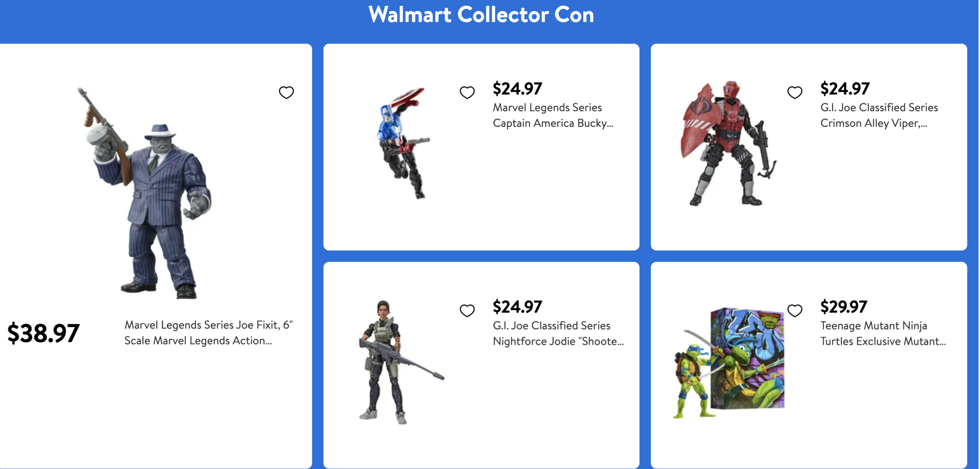980x469 pixels.
Task: Toggle heart on Captain America Bucky item
Action: [x=467, y=92]
